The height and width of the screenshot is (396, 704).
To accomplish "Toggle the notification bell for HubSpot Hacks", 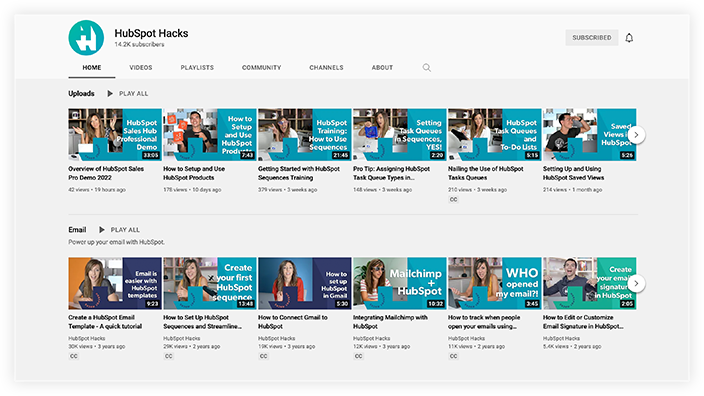I will (x=629, y=38).
